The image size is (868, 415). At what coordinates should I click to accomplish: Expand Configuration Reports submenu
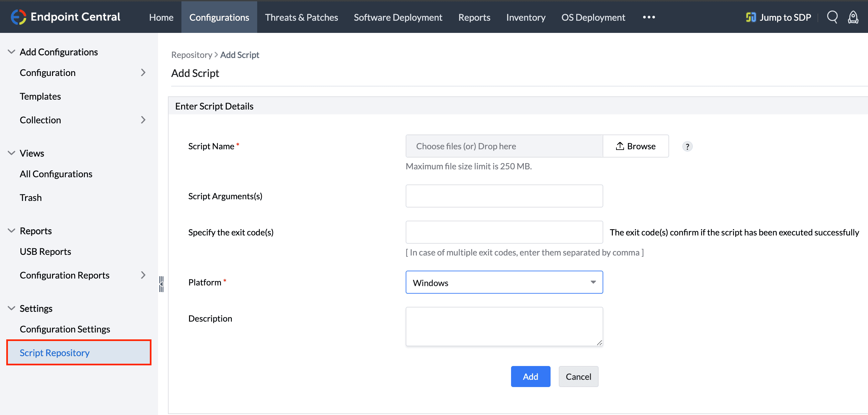143,275
